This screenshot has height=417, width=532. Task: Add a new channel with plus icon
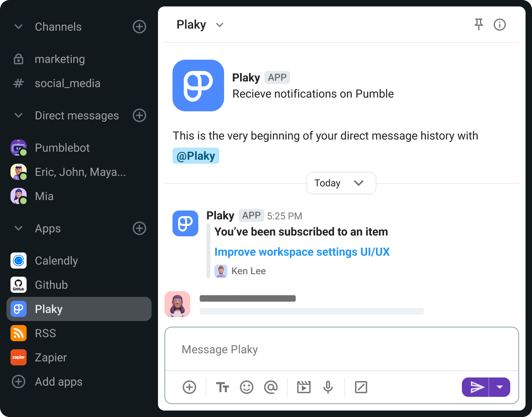pos(139,27)
